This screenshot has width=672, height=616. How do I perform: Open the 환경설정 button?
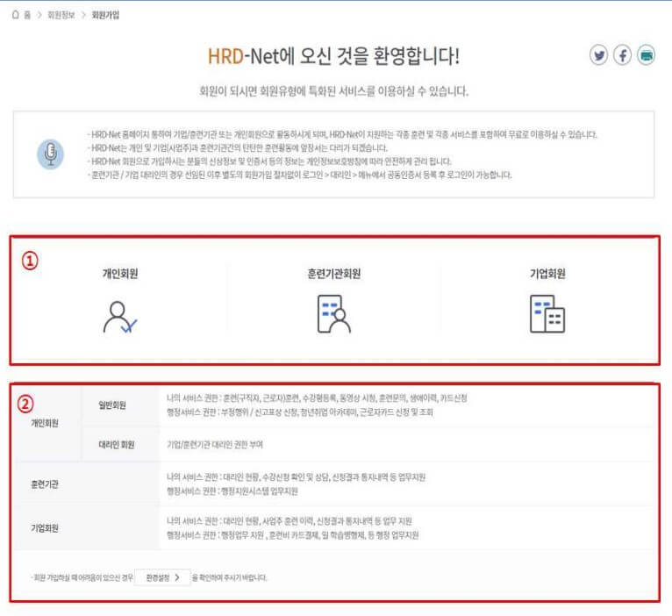(162, 577)
